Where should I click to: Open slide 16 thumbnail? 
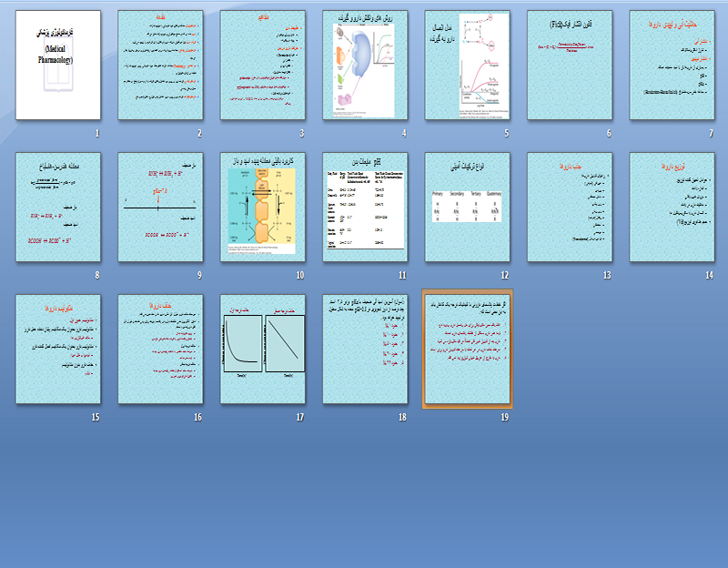tap(160, 350)
